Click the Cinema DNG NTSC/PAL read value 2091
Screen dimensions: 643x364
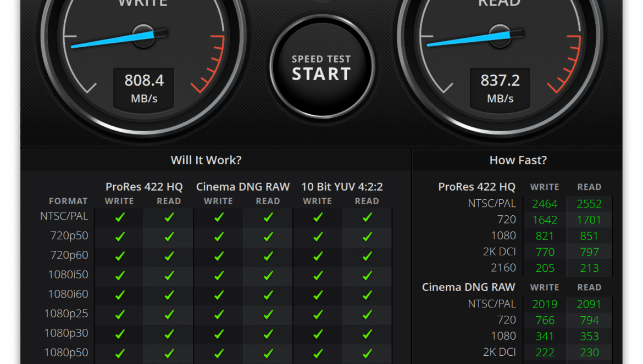tap(589, 304)
